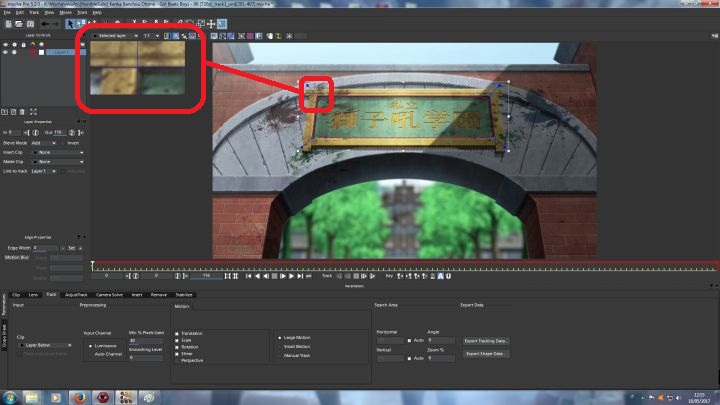Toggle tracking gear icon for Layer 1

(x=14, y=52)
